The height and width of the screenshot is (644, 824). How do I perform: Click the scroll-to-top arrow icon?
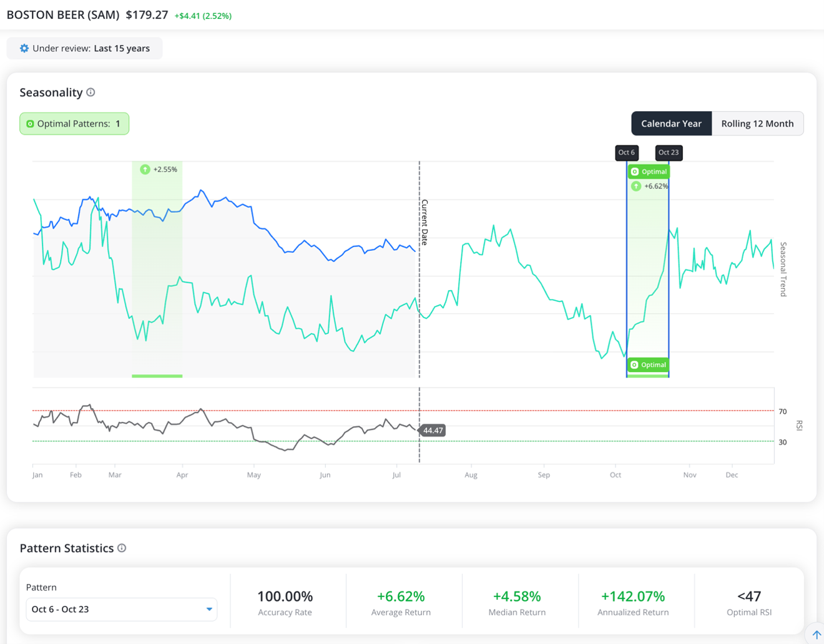(x=817, y=635)
